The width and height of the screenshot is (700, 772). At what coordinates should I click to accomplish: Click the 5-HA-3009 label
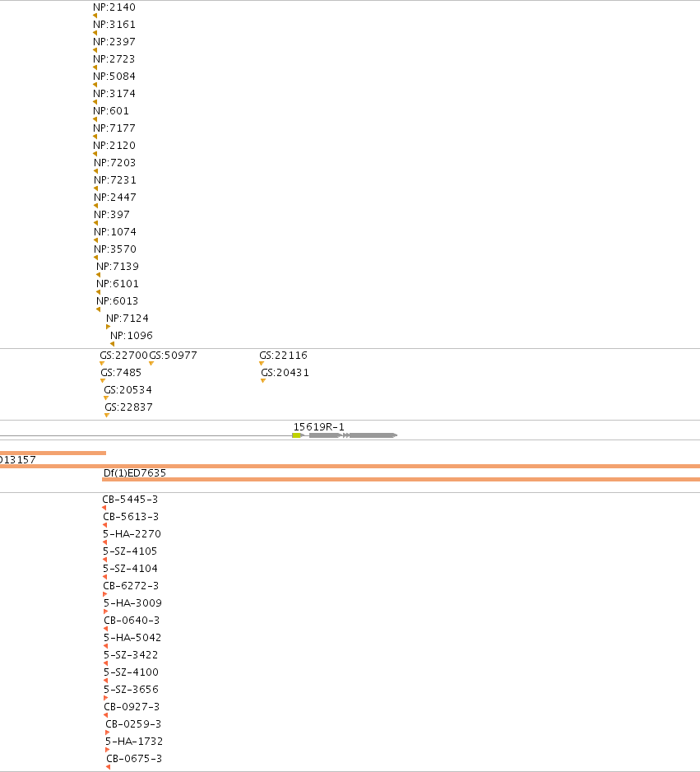pos(132,602)
